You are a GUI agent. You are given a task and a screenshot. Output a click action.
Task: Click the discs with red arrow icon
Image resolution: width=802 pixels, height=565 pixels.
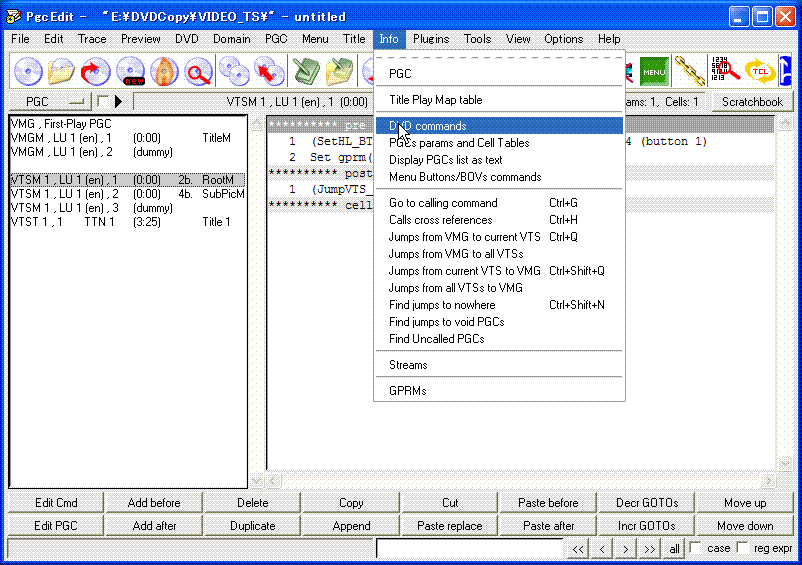pyautogui.click(x=269, y=71)
